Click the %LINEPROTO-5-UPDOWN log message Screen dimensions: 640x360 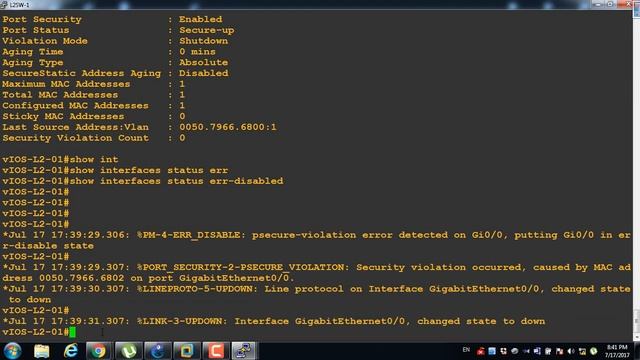(x=316, y=294)
